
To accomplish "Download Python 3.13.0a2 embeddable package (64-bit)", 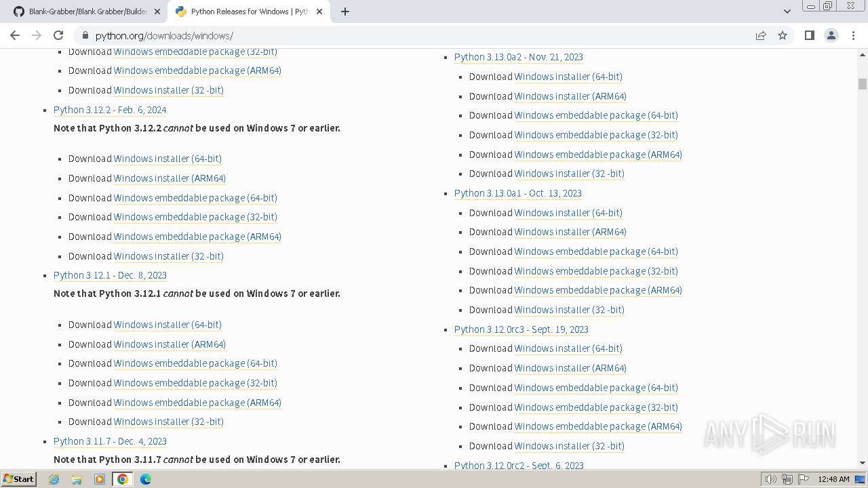I will (596, 115).
